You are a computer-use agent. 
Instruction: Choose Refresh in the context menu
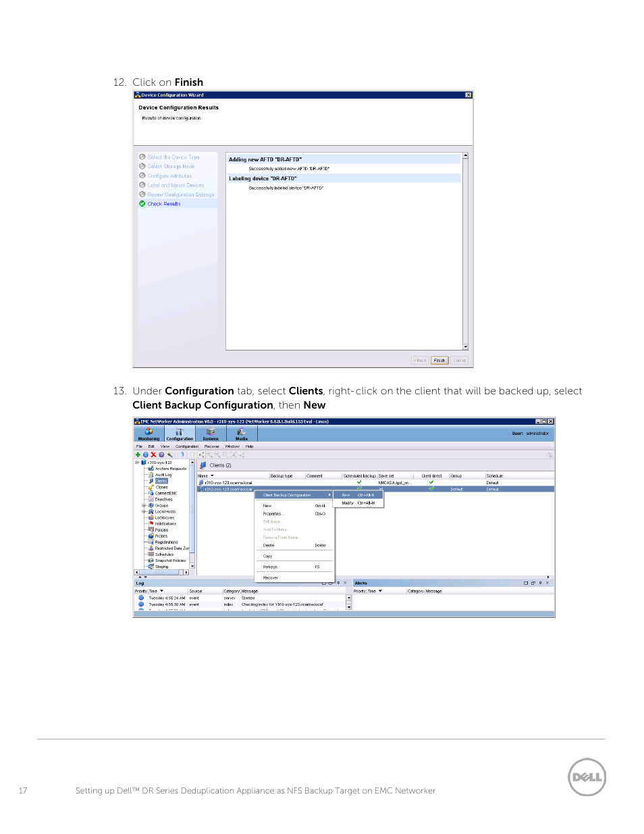(x=294, y=567)
